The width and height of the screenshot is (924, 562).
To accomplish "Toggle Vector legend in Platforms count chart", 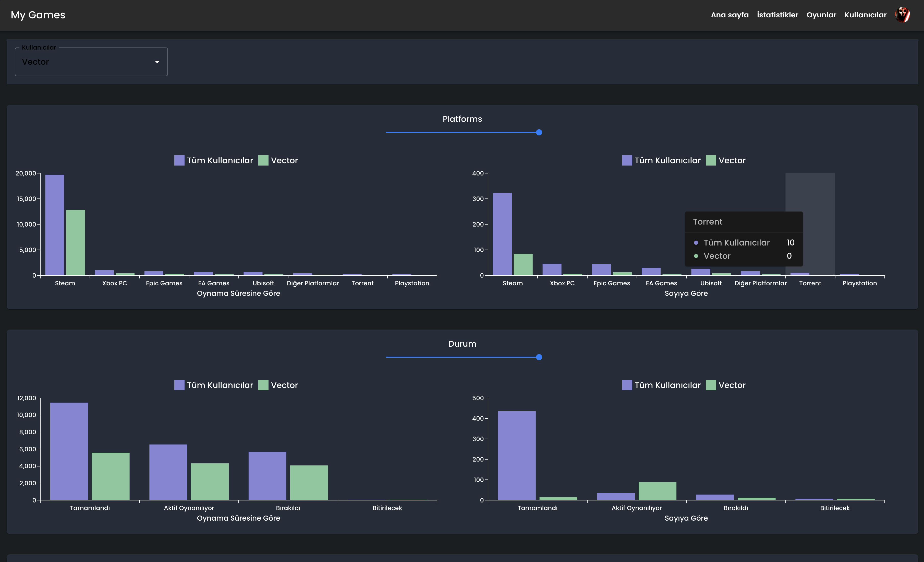I will click(x=726, y=160).
